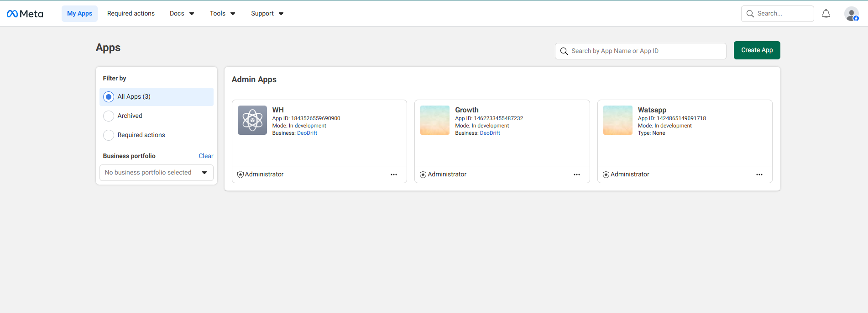The image size is (868, 313).
Task: Click the Filter by heading
Action: tap(115, 78)
